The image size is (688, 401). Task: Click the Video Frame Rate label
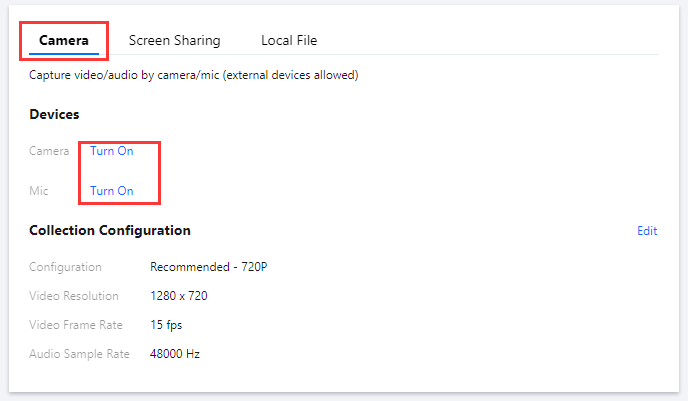[x=77, y=325]
